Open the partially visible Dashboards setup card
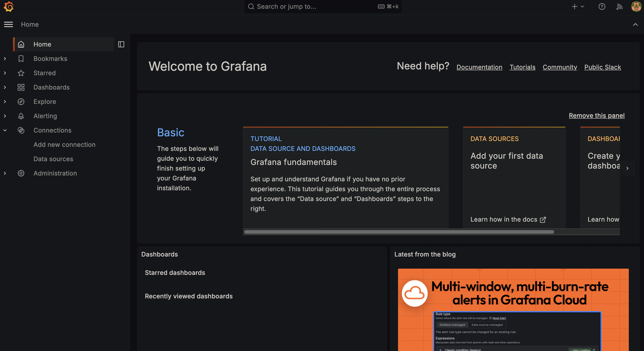 tap(600, 177)
